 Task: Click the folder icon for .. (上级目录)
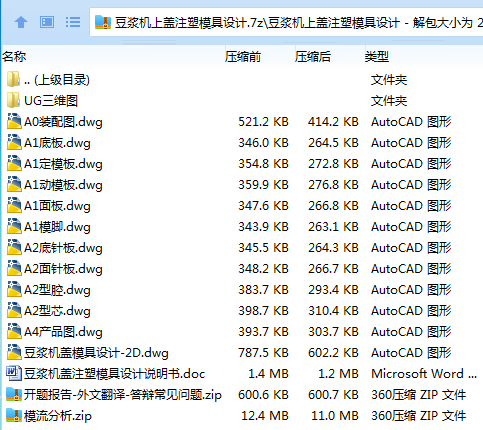point(13,79)
